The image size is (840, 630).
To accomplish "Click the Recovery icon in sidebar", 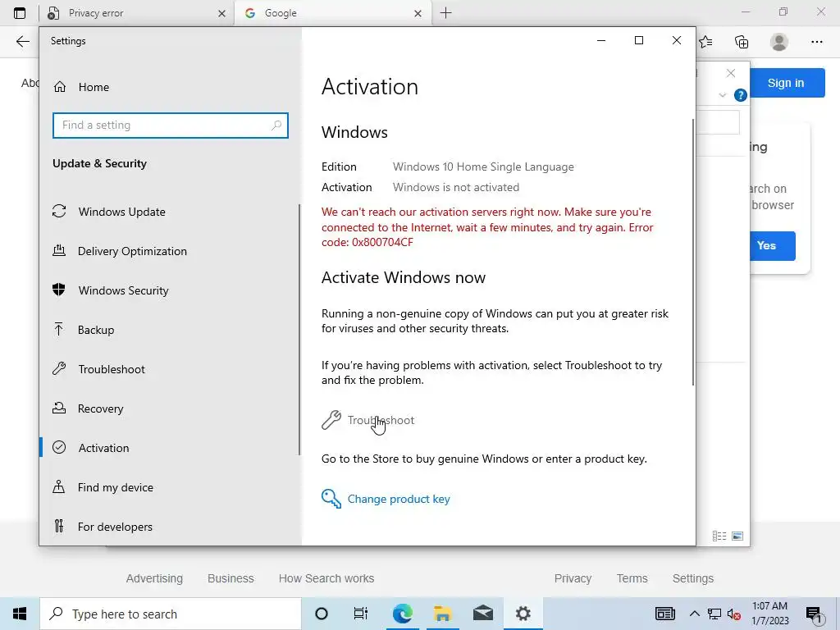I will point(59,409).
